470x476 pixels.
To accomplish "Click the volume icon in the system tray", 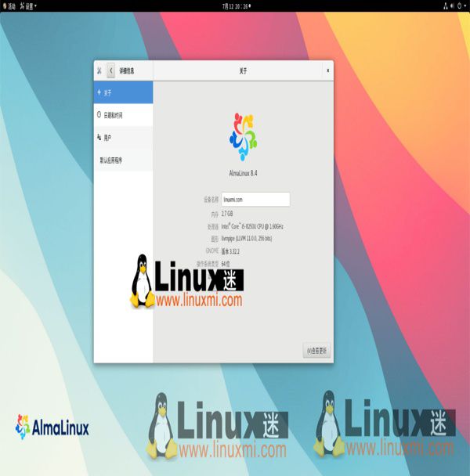I will coord(452,6).
